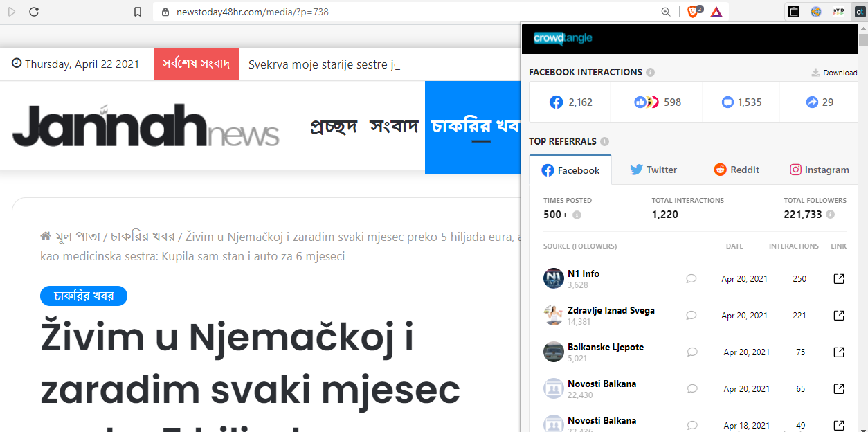868x432 pixels.
Task: Click comment bubble icon in N1 Info row
Action: [691, 278]
